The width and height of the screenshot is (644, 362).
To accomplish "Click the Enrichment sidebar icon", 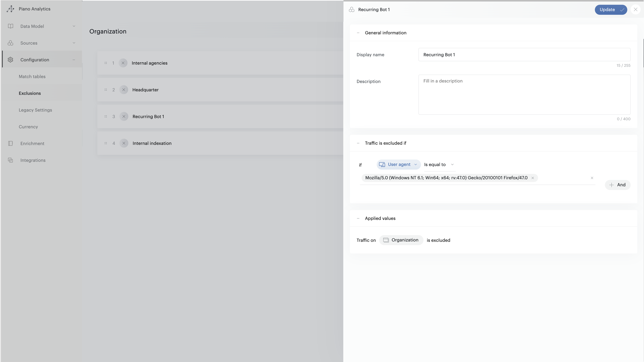I will (11, 143).
